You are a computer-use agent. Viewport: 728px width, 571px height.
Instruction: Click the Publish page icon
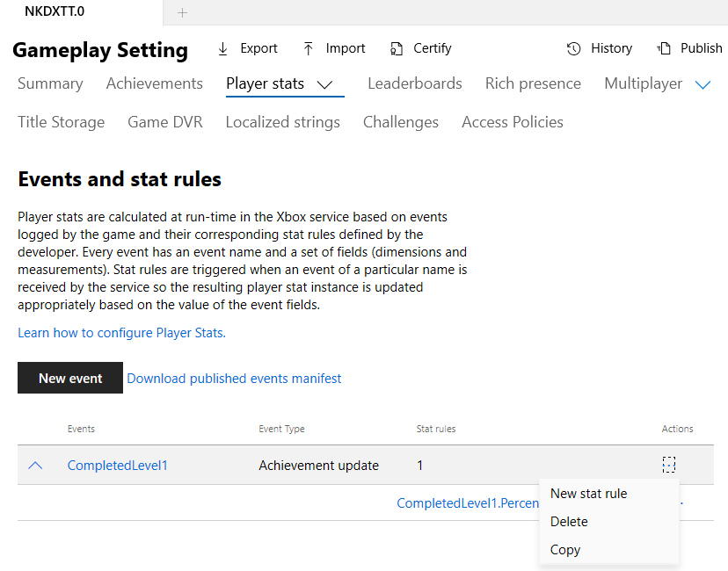coord(664,48)
